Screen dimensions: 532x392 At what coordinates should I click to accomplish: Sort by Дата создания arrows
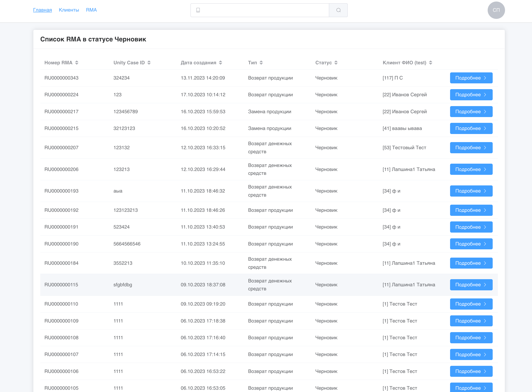click(x=220, y=63)
